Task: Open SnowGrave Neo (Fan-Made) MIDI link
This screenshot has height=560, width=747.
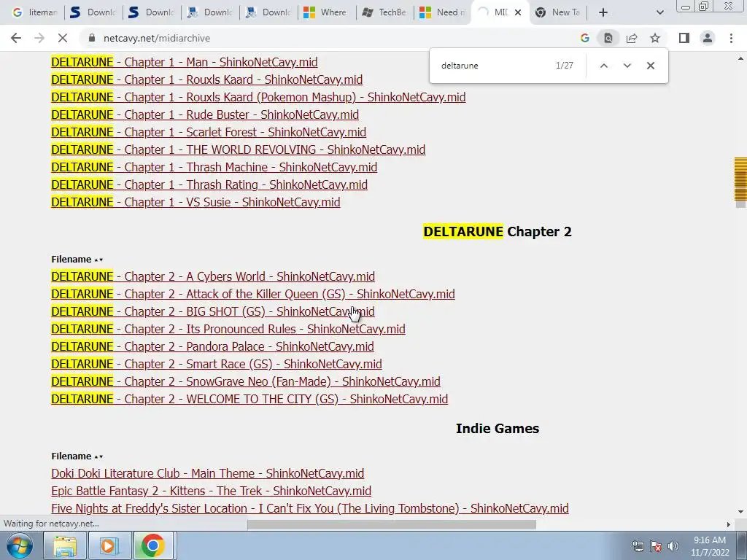Action: [x=246, y=382]
